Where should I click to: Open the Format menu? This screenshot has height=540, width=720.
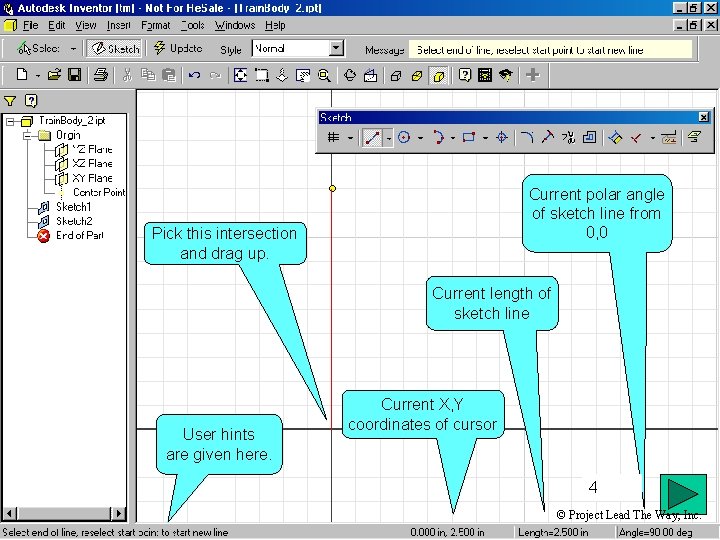(156, 25)
